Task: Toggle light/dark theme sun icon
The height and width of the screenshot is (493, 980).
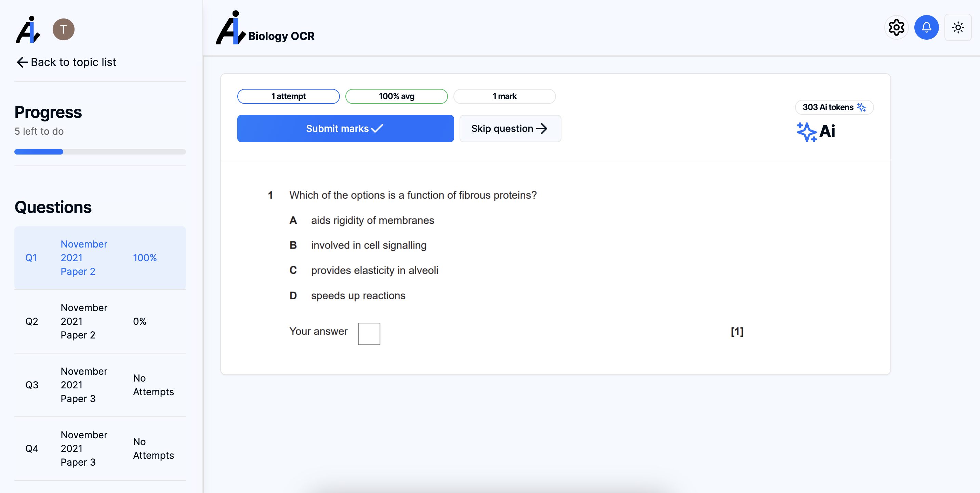Action: pyautogui.click(x=957, y=27)
